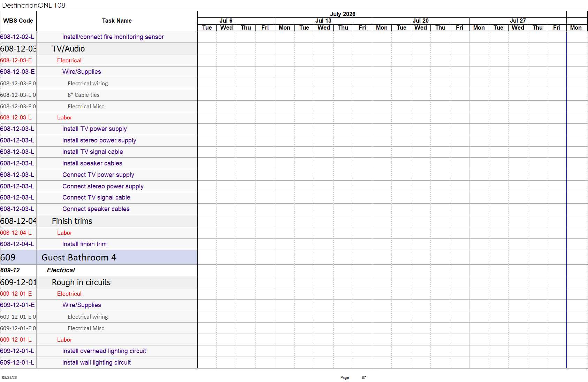Select the Jul 6 week header

(x=226, y=21)
